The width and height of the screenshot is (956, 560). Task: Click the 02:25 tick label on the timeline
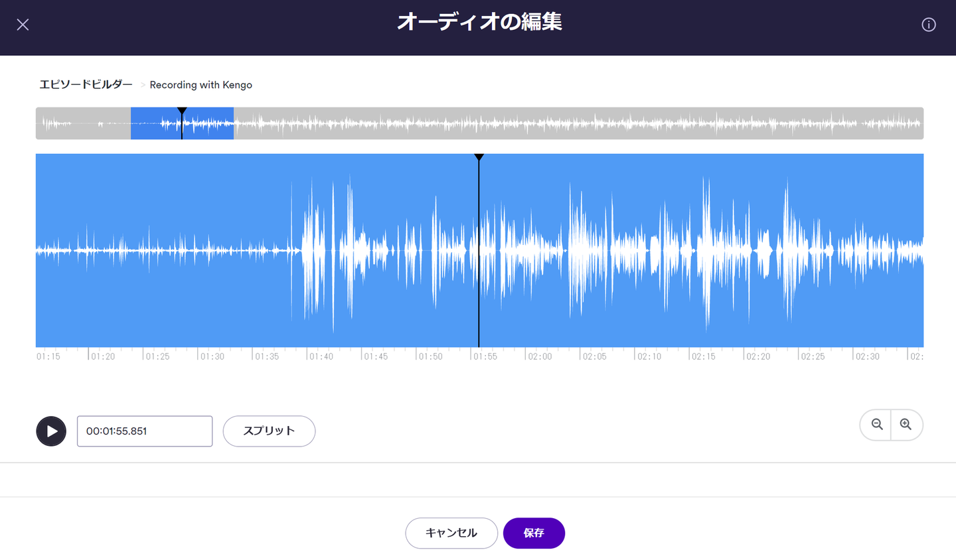pyautogui.click(x=813, y=356)
